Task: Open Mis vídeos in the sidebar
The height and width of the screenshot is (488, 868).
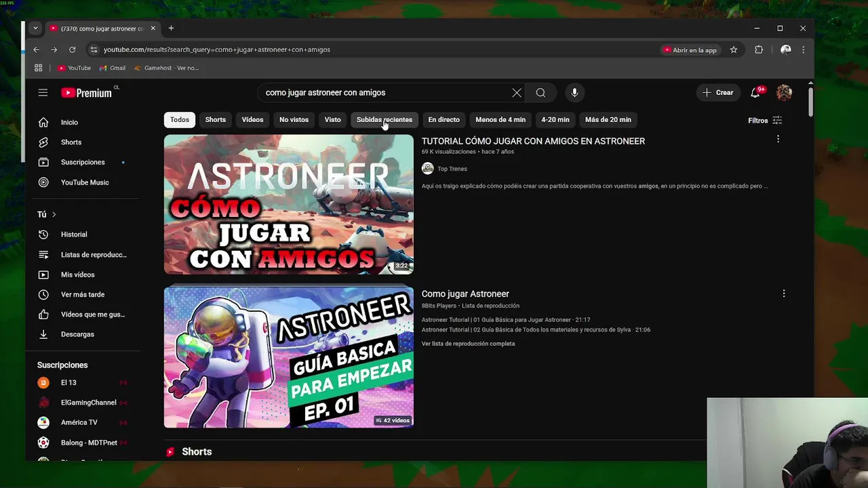Action: [x=77, y=274]
